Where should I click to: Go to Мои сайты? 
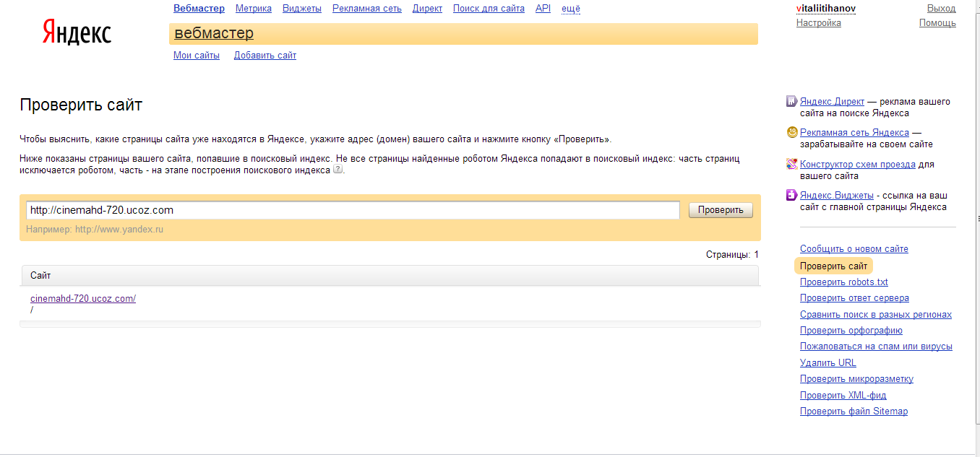(197, 56)
